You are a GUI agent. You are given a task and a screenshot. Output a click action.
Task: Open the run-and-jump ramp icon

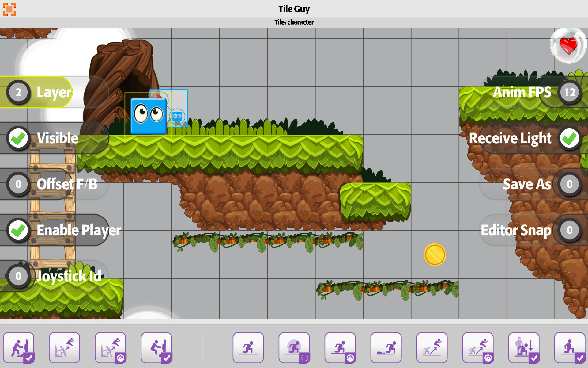click(x=432, y=347)
